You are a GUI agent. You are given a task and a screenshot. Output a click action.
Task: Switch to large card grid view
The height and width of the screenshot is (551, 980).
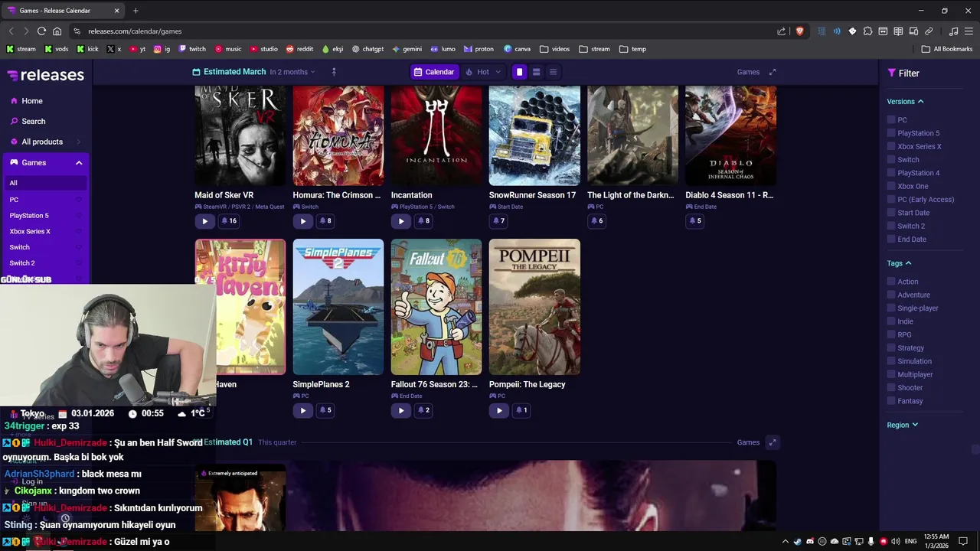click(x=519, y=72)
